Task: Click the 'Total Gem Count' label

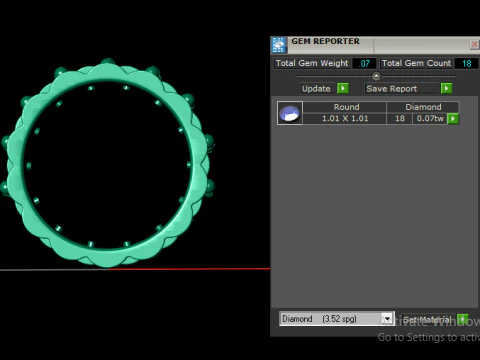Action: [x=416, y=63]
